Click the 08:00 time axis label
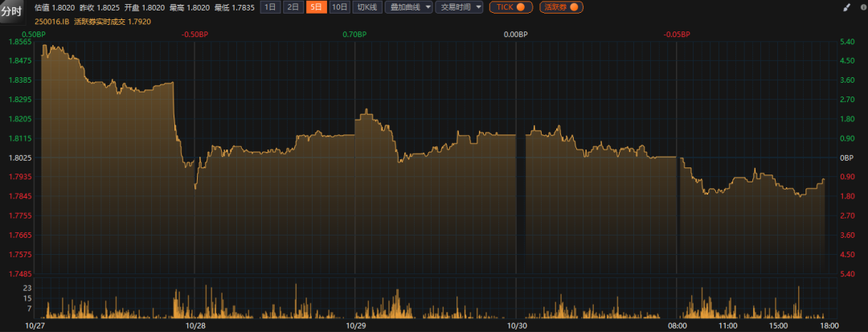868x332 pixels. pyautogui.click(x=678, y=326)
